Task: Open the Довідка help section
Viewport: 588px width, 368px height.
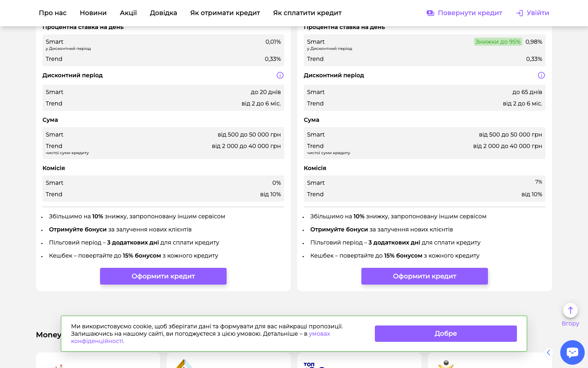Action: tap(163, 13)
